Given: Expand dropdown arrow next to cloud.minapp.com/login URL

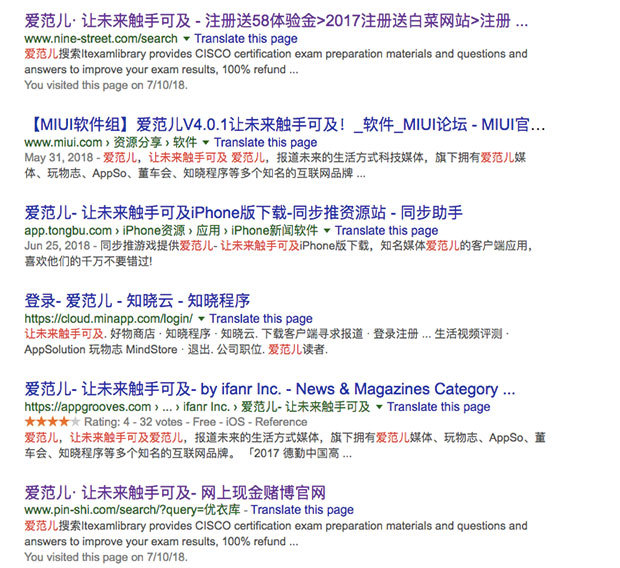Looking at the screenshot, I should tap(201, 319).
